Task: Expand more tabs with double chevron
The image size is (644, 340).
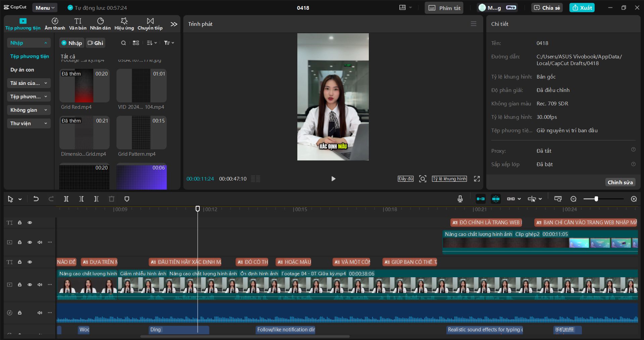Action: pos(174,24)
